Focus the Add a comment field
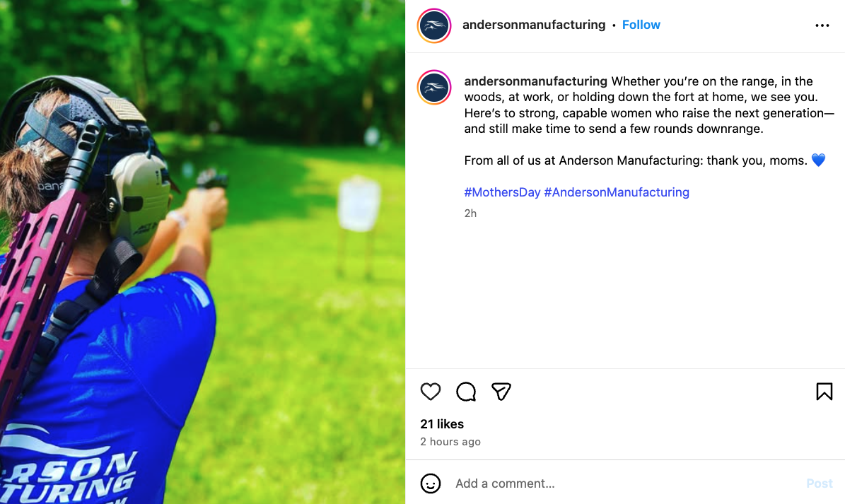This screenshot has height=504, width=845. 625,483
